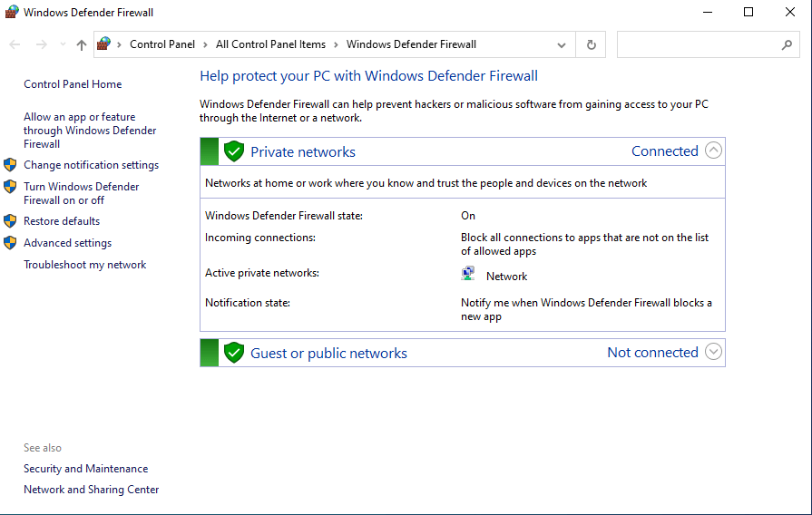This screenshot has height=515, width=812.
Task: Refresh the Windows Defender Firewall page
Action: (591, 44)
